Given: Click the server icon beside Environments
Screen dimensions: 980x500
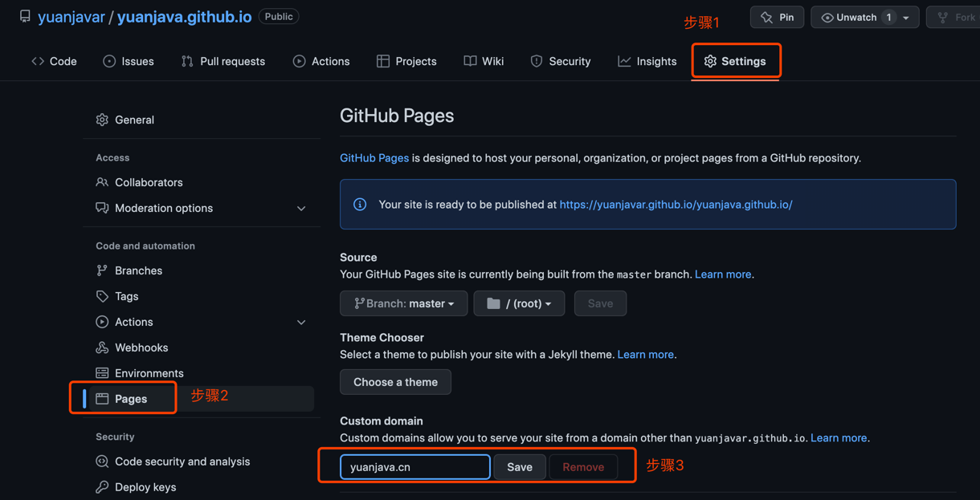Looking at the screenshot, I should (x=102, y=373).
